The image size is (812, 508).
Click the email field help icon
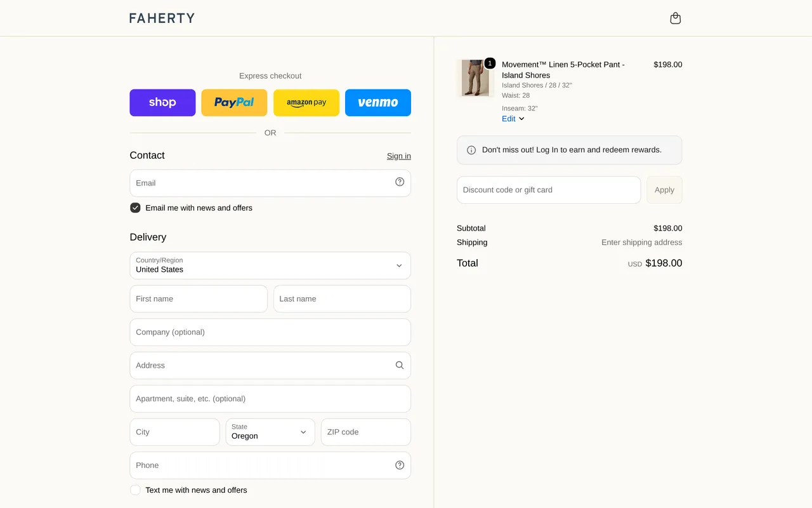[x=400, y=182]
